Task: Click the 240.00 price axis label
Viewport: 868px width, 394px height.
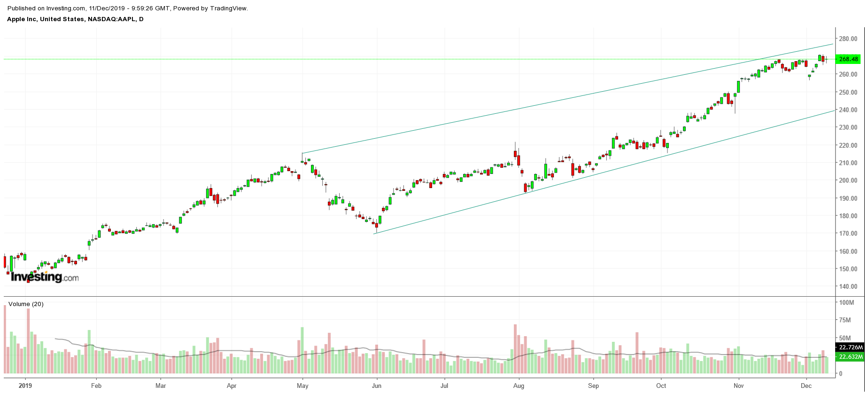Action: [848, 110]
